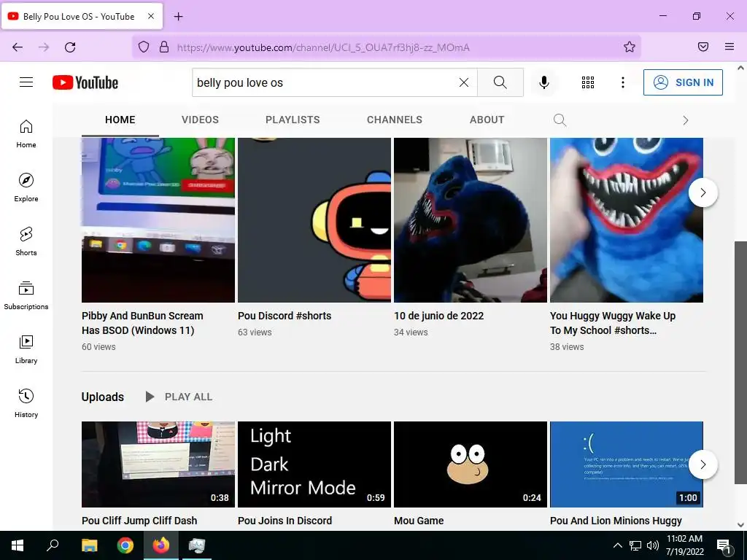Image resolution: width=747 pixels, height=560 pixels.
Task: Open the Pibby And BunBun Scream video thumbnail
Action: tap(158, 220)
